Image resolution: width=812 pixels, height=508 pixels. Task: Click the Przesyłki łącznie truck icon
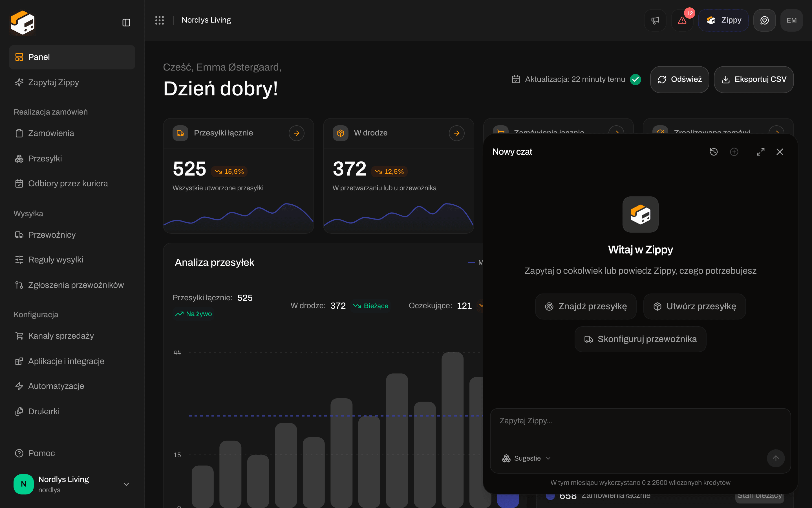point(180,133)
